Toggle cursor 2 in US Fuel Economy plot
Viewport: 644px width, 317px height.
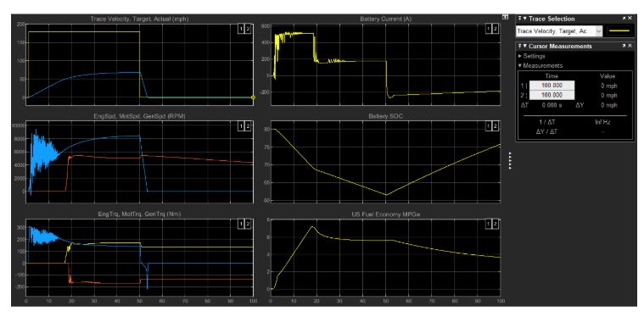(495, 224)
